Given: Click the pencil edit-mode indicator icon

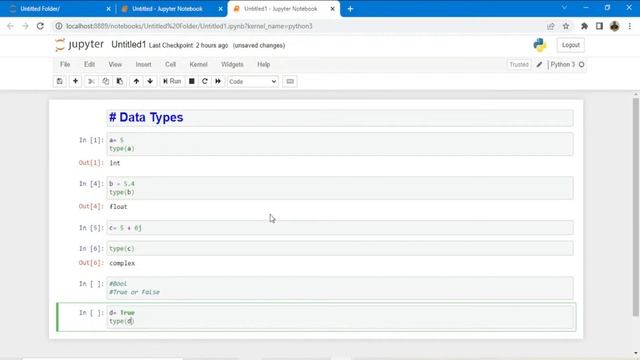Looking at the screenshot, I should tap(539, 64).
